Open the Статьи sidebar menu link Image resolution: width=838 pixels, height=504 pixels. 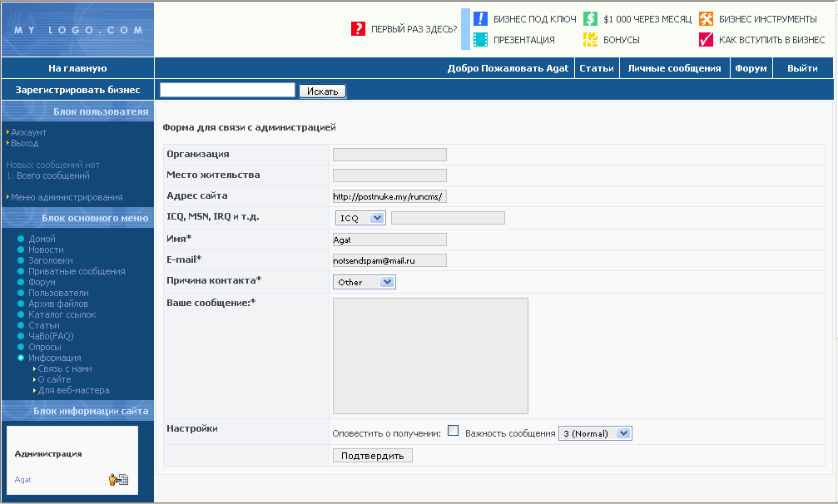pyautogui.click(x=44, y=325)
